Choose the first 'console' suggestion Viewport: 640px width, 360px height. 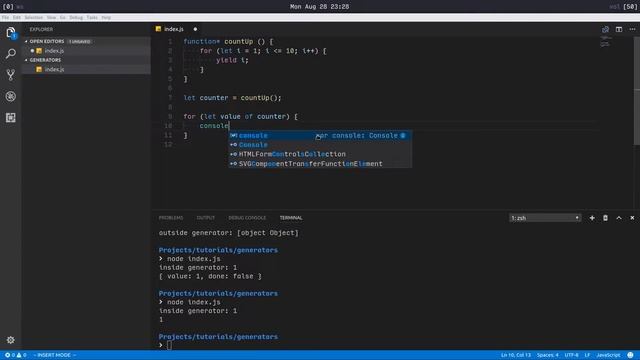(320, 136)
